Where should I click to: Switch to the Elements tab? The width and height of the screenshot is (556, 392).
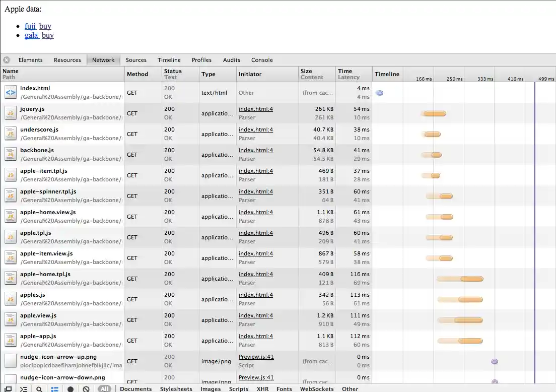pyautogui.click(x=31, y=60)
